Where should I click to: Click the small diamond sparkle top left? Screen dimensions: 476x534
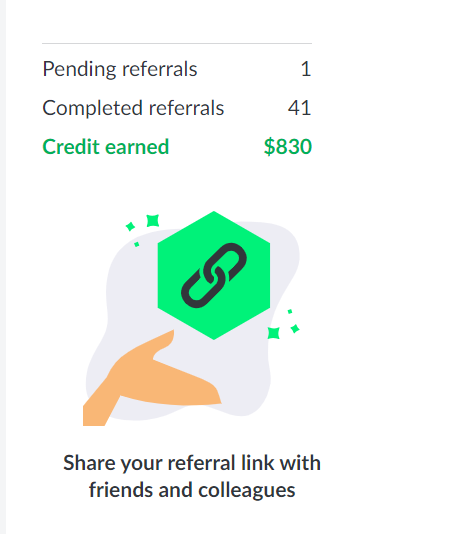[x=130, y=226]
